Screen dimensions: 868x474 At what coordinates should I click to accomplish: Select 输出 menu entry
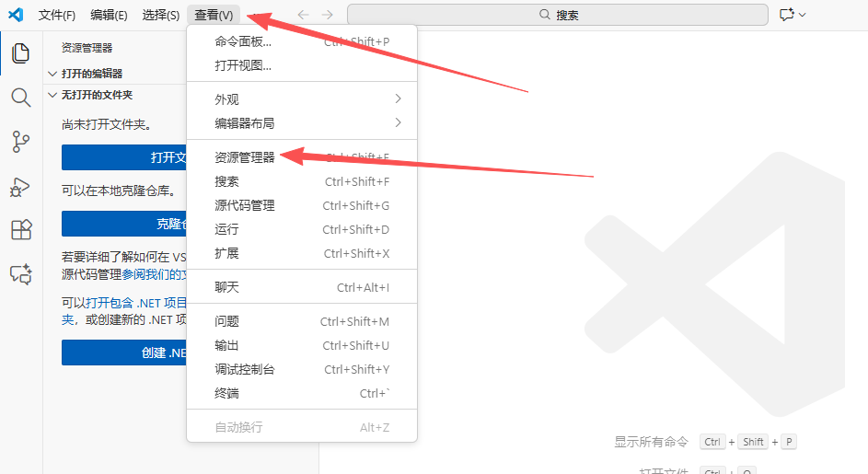(x=302, y=345)
